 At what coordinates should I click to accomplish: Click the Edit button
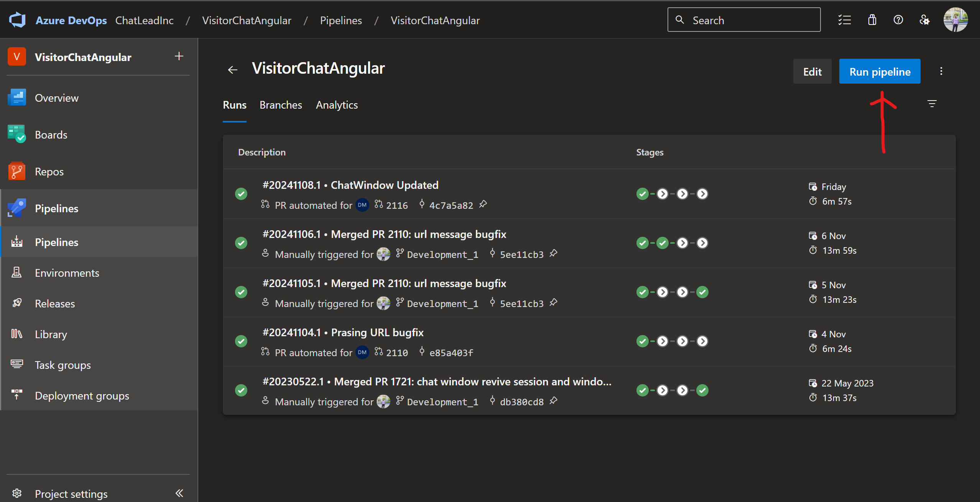click(x=812, y=72)
